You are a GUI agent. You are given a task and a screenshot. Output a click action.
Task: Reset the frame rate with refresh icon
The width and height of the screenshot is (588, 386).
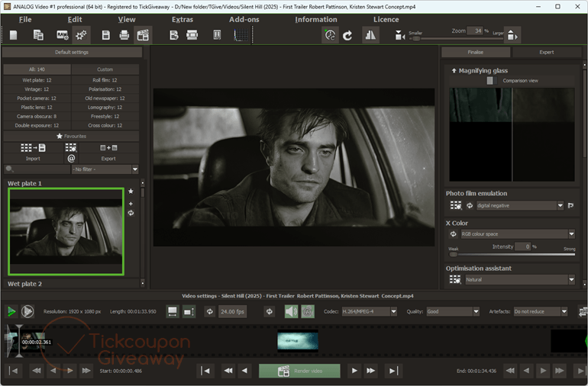(x=210, y=311)
